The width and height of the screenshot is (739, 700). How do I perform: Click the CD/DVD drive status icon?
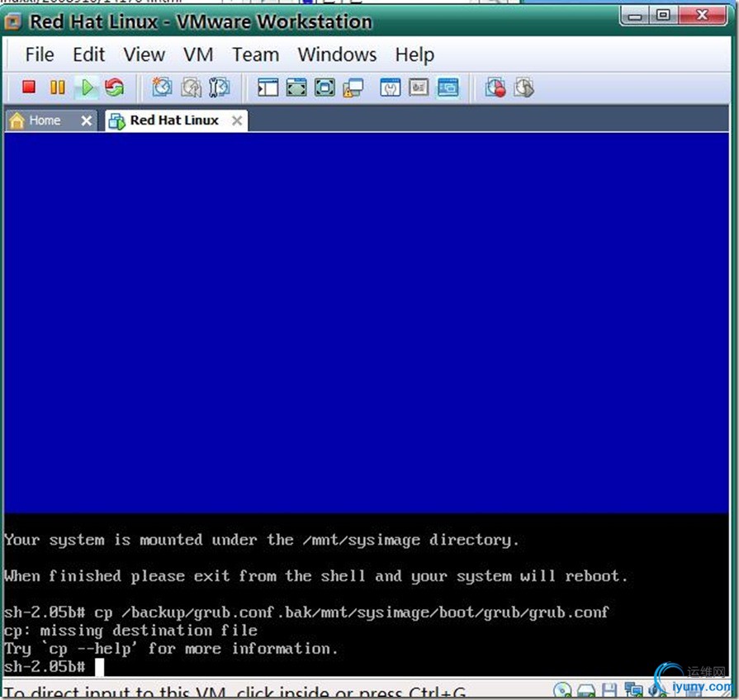point(561,690)
